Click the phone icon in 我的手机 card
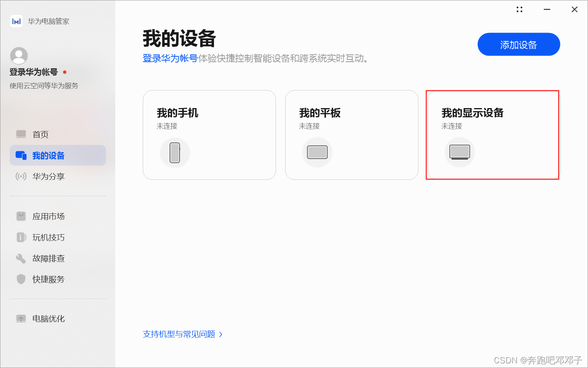The height and width of the screenshot is (368, 588). [x=175, y=153]
